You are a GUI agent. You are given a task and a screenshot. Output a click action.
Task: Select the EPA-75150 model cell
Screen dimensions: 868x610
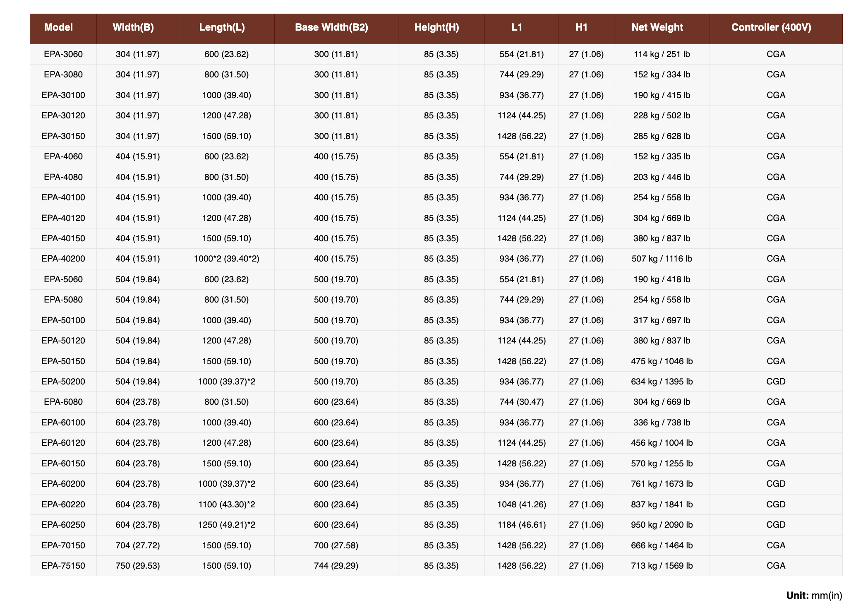point(63,566)
